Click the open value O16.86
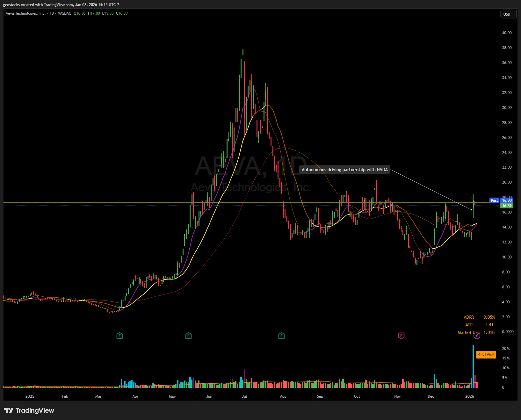This screenshot has height=420, width=521. 80,13
